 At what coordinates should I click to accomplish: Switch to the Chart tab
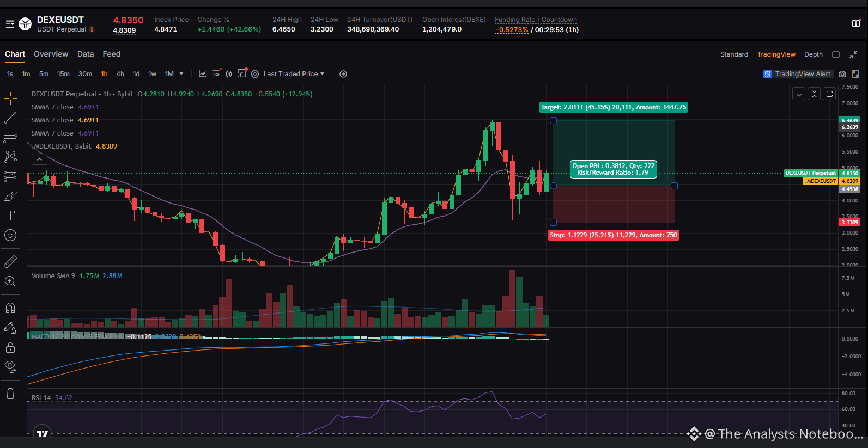tap(15, 54)
